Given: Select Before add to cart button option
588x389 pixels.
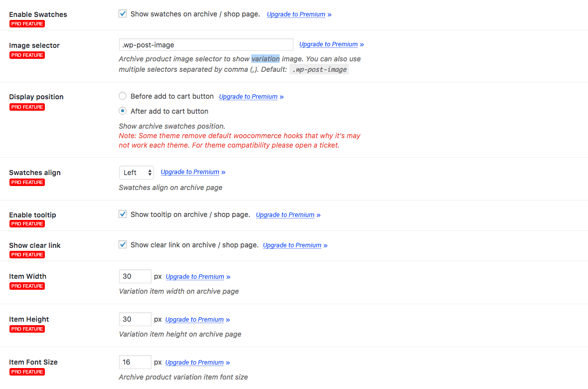Looking at the screenshot, I should 123,96.
